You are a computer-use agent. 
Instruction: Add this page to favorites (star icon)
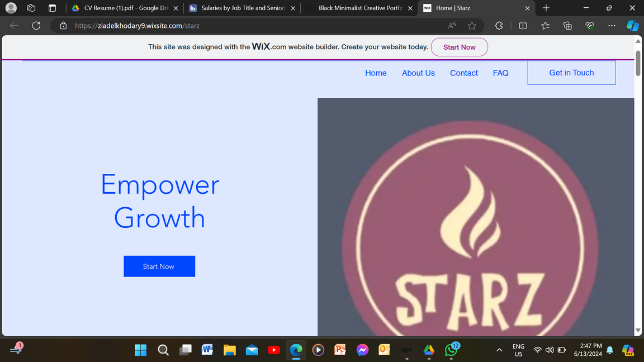472,26
